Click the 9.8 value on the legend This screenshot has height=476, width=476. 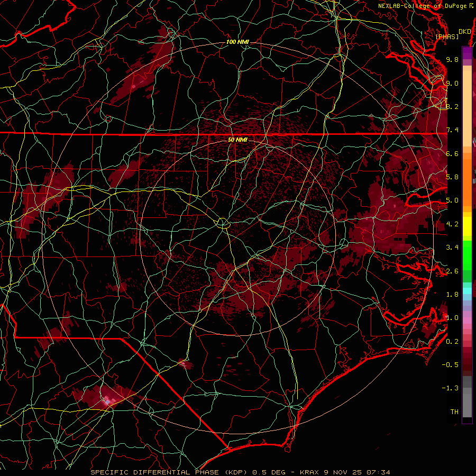(452, 59)
